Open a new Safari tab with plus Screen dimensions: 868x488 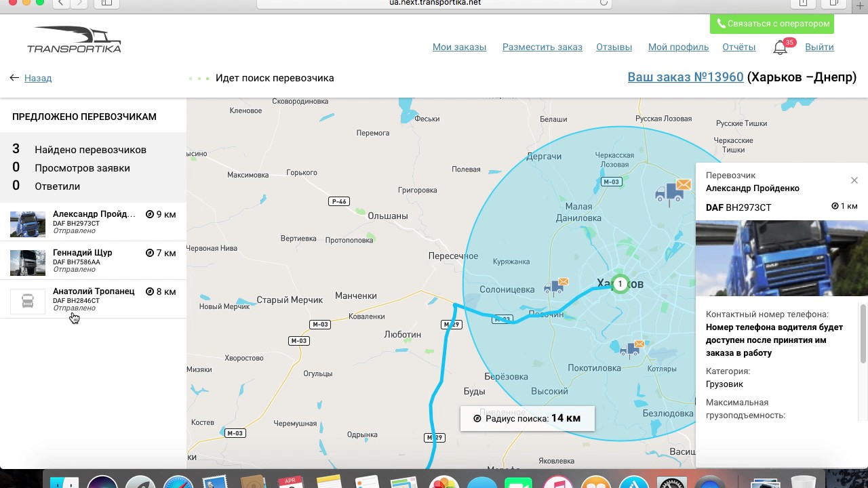point(861,5)
